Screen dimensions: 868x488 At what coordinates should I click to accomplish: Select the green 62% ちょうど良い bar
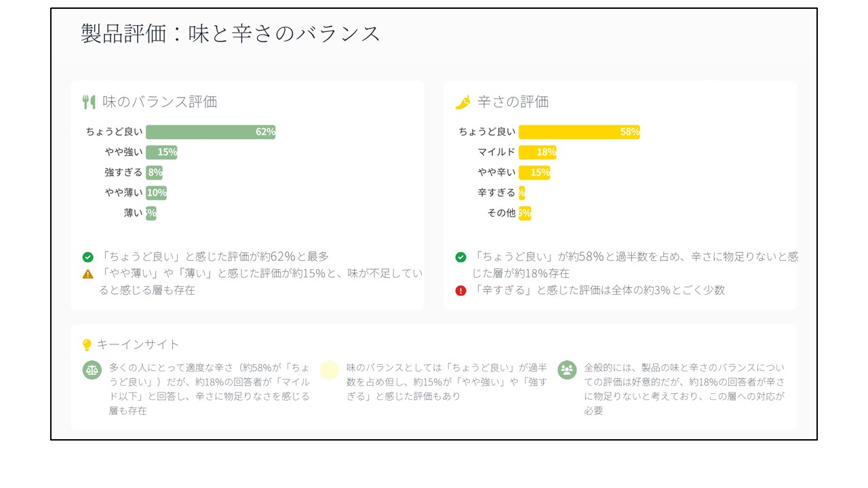(x=210, y=132)
